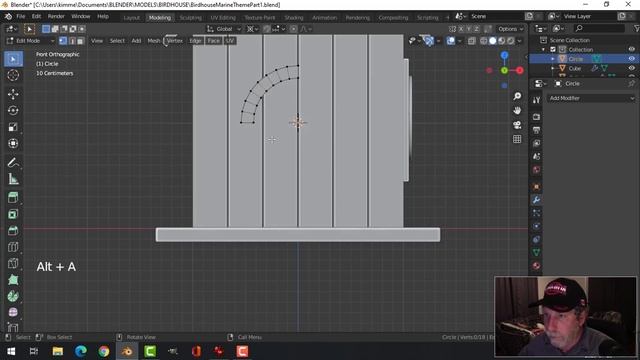Switch to material preview shading
Screen dimensions: 640x360
point(502,41)
